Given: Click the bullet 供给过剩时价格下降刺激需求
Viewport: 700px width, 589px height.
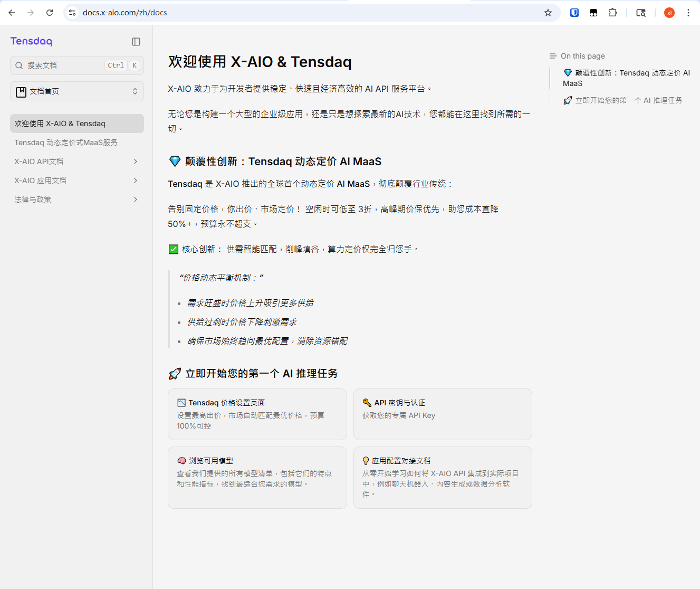Looking at the screenshot, I should click(x=242, y=322).
